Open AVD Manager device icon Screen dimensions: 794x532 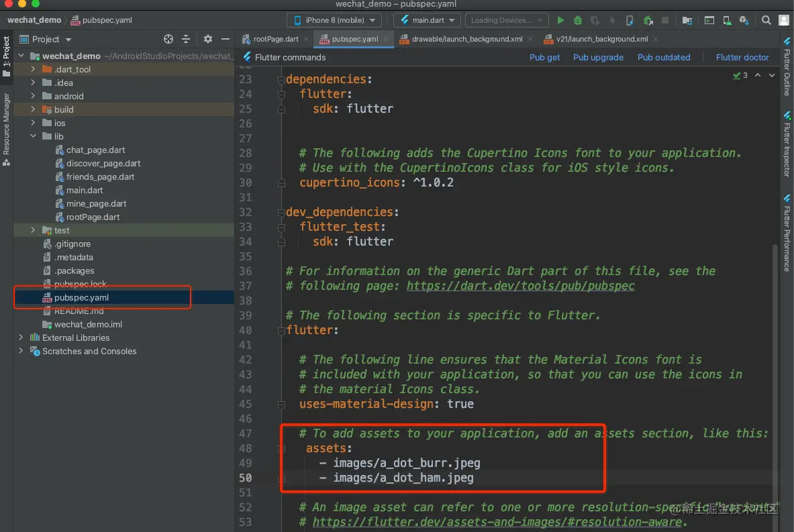727,20
